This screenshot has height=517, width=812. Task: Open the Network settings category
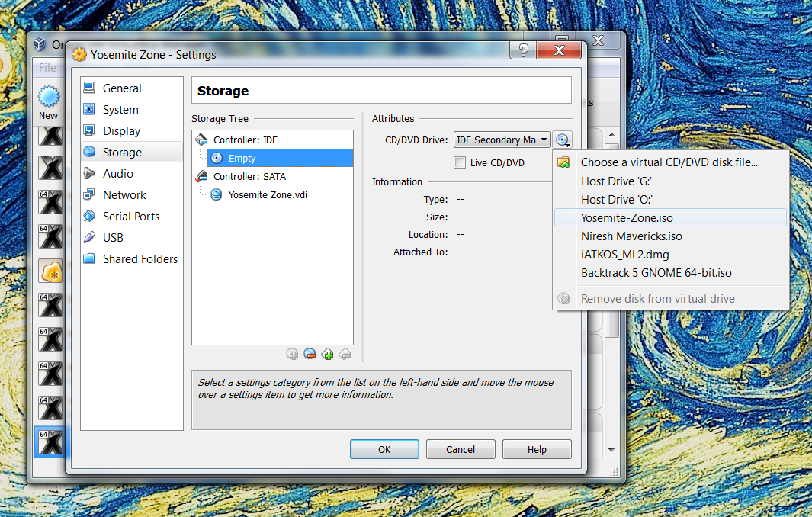pos(132,194)
